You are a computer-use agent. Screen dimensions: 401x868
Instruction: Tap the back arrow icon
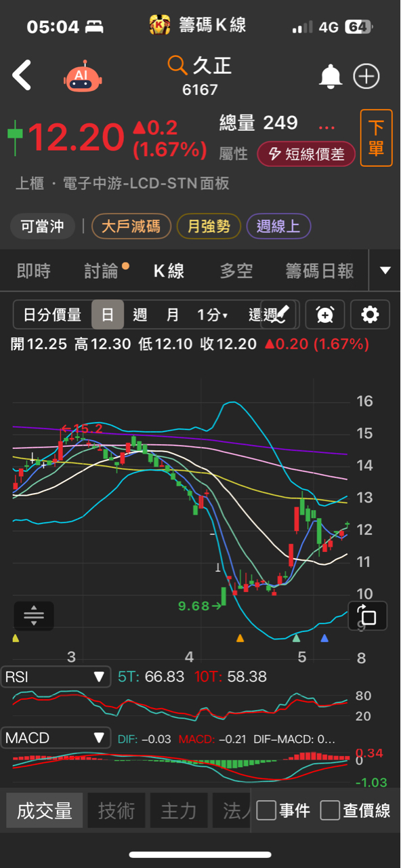[x=22, y=75]
